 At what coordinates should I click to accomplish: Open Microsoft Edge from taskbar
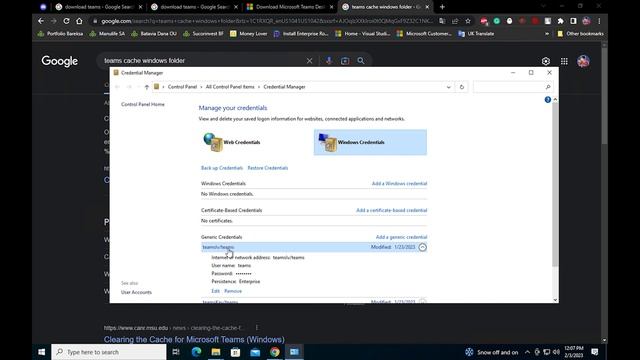tap(196, 352)
